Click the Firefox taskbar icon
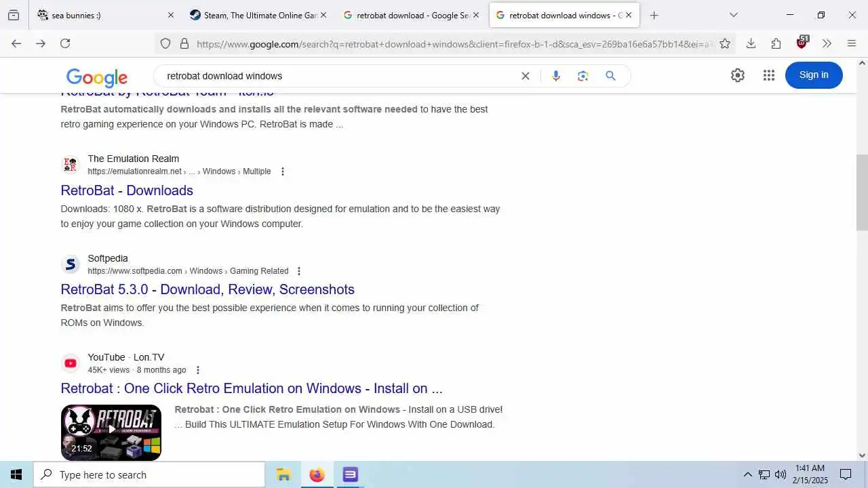The width and height of the screenshot is (868, 488). [317, 474]
